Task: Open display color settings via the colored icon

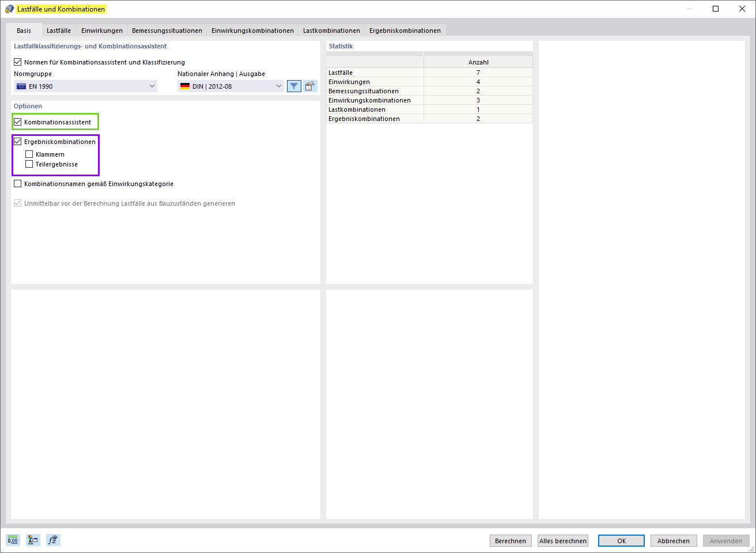Action: coord(32,540)
